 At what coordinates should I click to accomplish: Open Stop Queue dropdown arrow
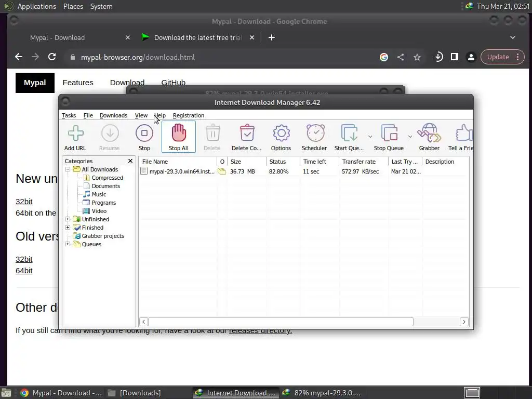(410, 137)
